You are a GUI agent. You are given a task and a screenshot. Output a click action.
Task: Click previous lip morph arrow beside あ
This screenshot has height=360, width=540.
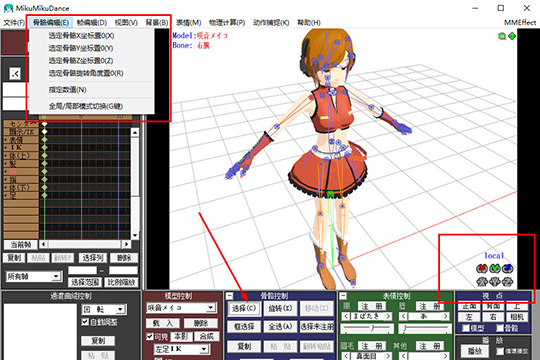pyautogui.click(x=403, y=316)
